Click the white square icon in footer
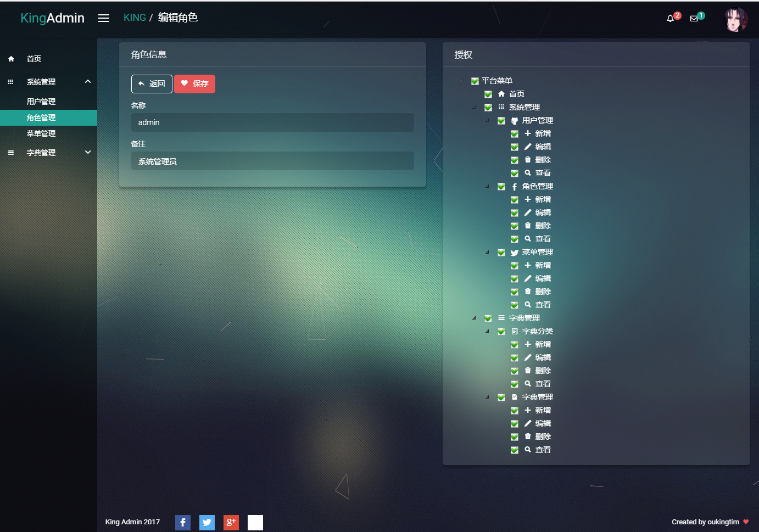759x532 pixels. tap(255, 523)
